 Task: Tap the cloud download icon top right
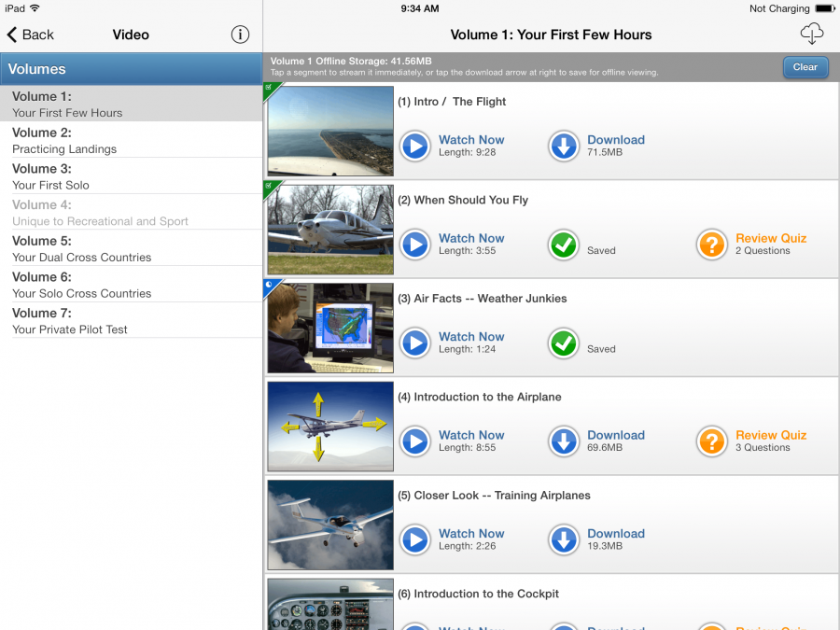click(x=811, y=33)
